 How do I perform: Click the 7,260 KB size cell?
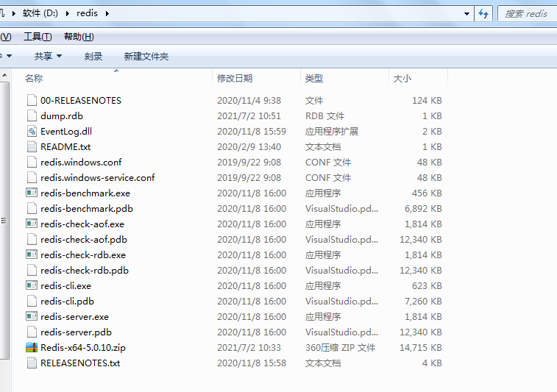click(423, 302)
